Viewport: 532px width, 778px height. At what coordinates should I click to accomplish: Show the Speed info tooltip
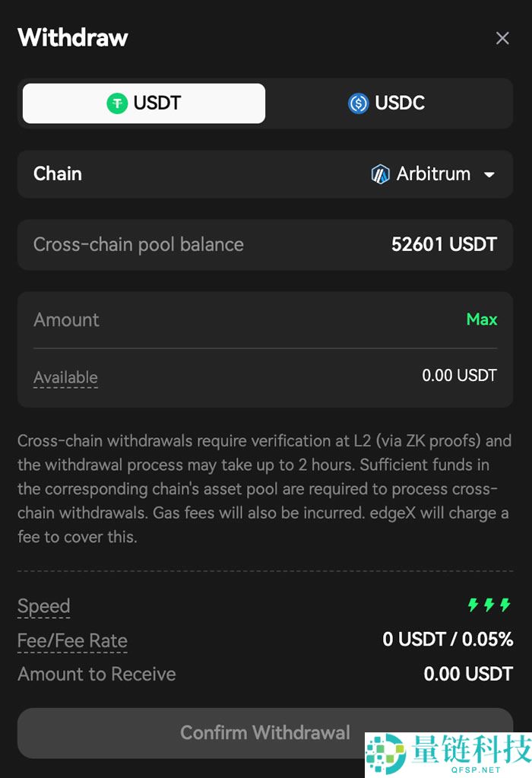(x=44, y=606)
